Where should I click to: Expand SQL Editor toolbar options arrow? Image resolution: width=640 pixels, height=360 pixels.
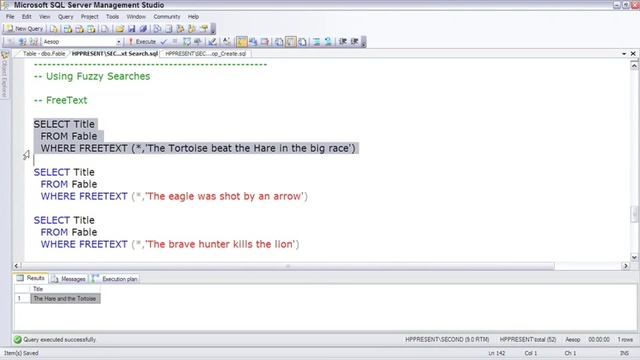point(364,42)
